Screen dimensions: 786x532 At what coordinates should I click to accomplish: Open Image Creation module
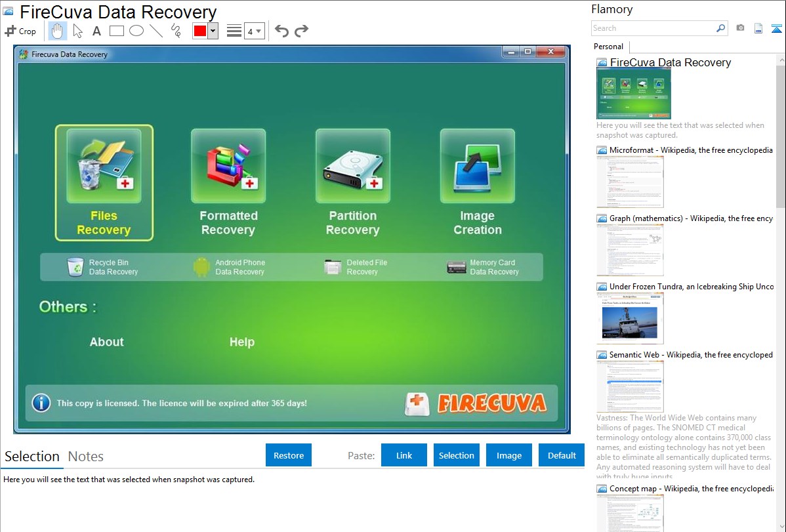(477, 182)
